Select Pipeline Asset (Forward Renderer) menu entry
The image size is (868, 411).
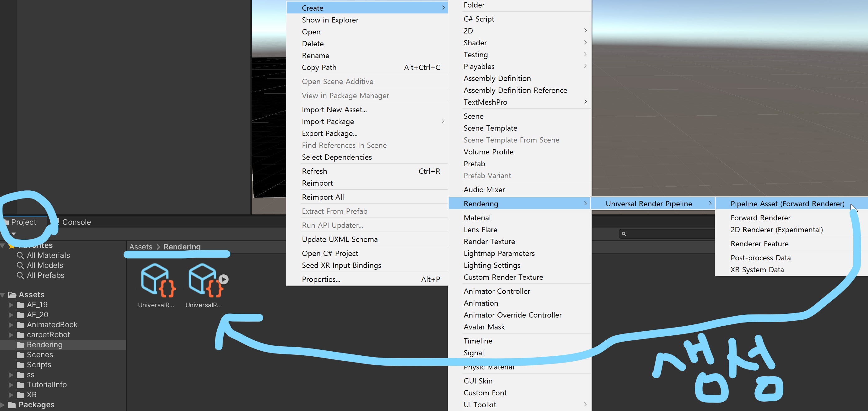pyautogui.click(x=787, y=204)
